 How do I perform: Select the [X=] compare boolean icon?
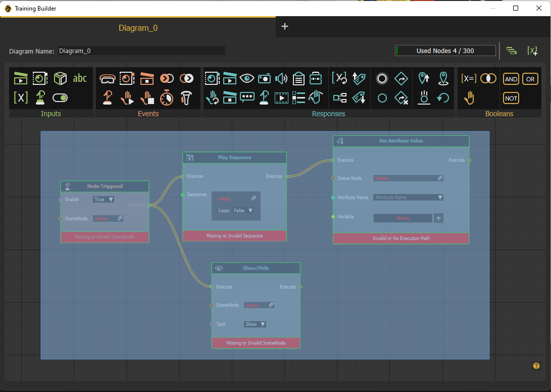pyautogui.click(x=469, y=78)
